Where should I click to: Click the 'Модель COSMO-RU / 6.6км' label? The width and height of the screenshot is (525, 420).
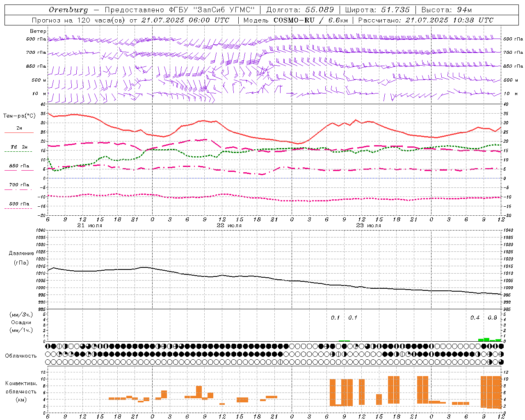coord(295,20)
